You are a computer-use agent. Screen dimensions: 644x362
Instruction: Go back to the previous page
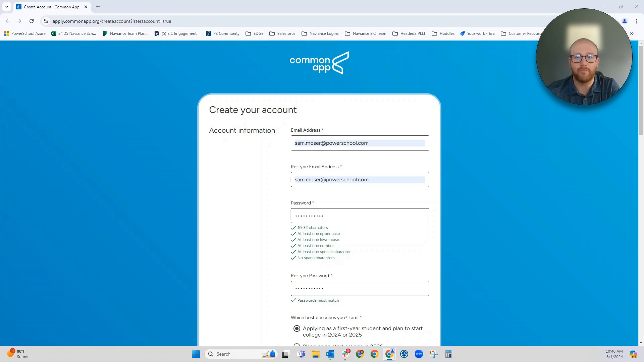[7, 21]
